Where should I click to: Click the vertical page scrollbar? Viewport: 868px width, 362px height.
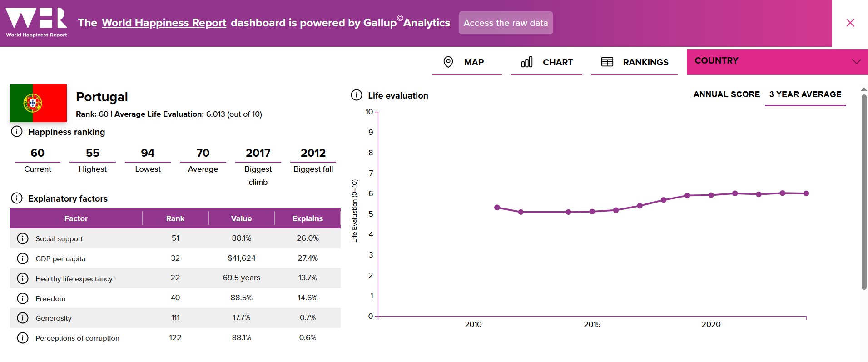pos(863,191)
